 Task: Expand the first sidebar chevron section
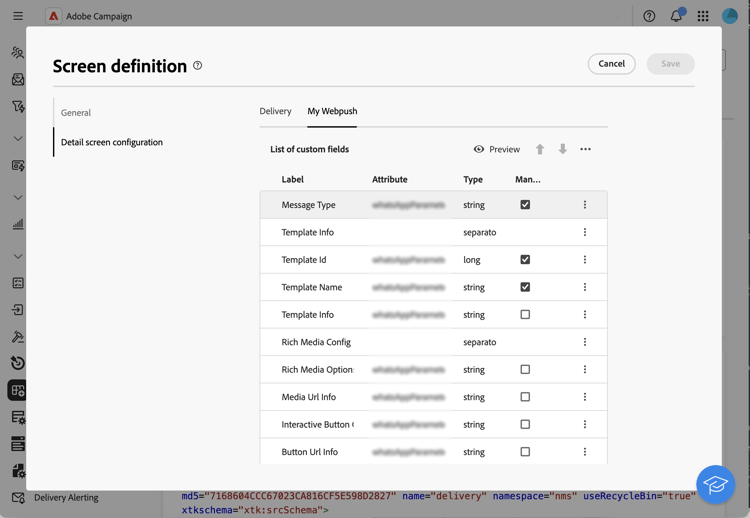[18, 139]
